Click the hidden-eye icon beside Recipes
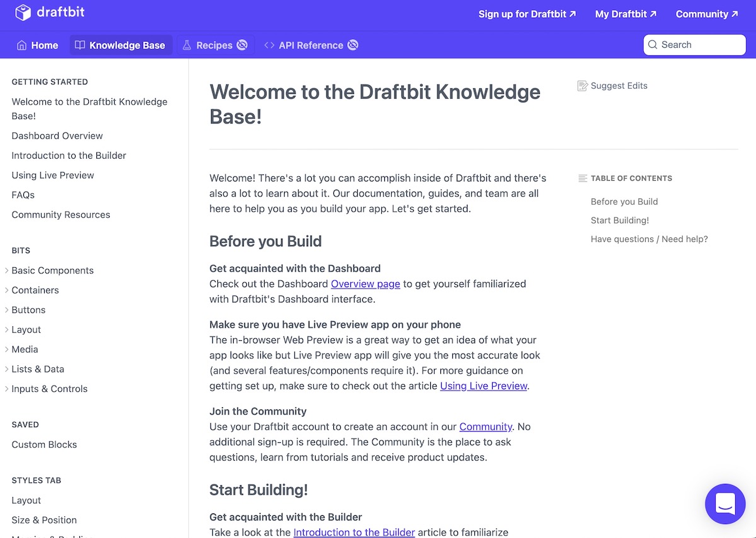 tap(242, 45)
